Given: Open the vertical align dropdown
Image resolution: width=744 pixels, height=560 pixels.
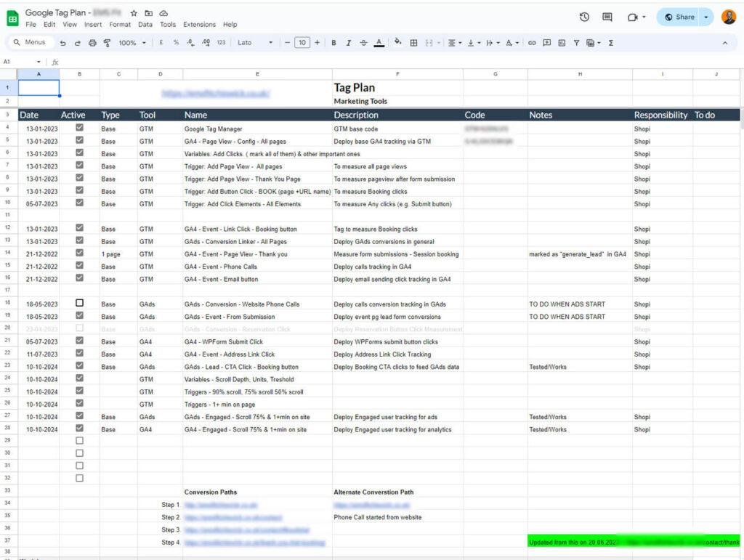Looking at the screenshot, I should click(x=474, y=43).
